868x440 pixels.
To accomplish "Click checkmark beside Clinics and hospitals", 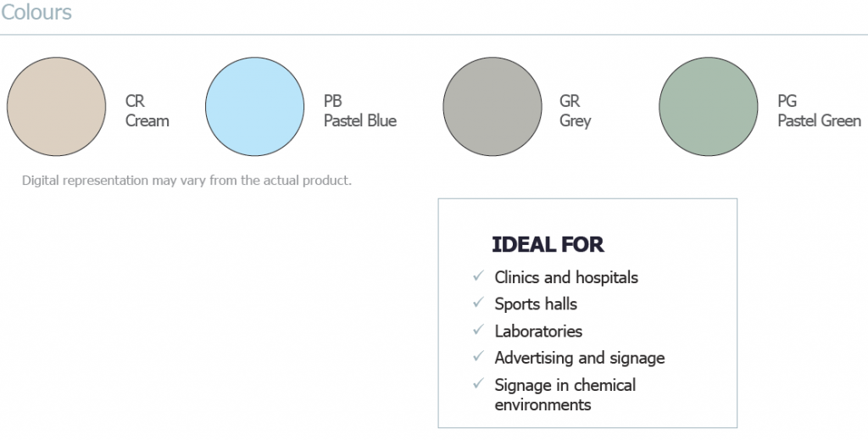I will click(478, 276).
